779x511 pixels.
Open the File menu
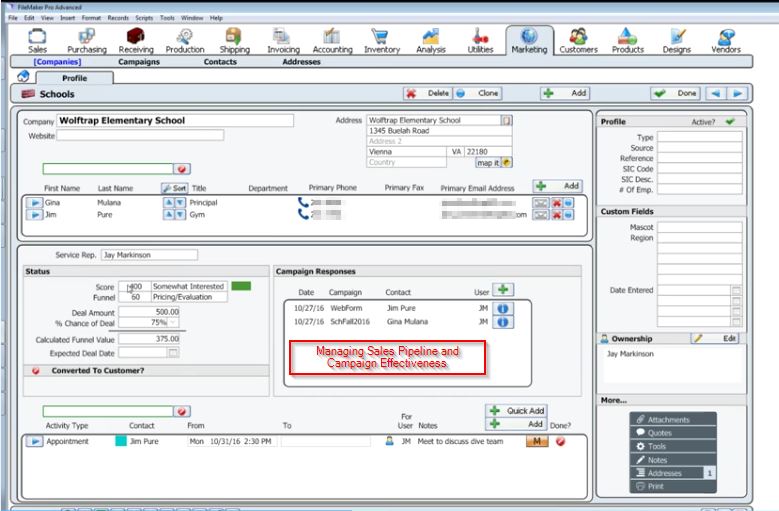click(x=13, y=18)
